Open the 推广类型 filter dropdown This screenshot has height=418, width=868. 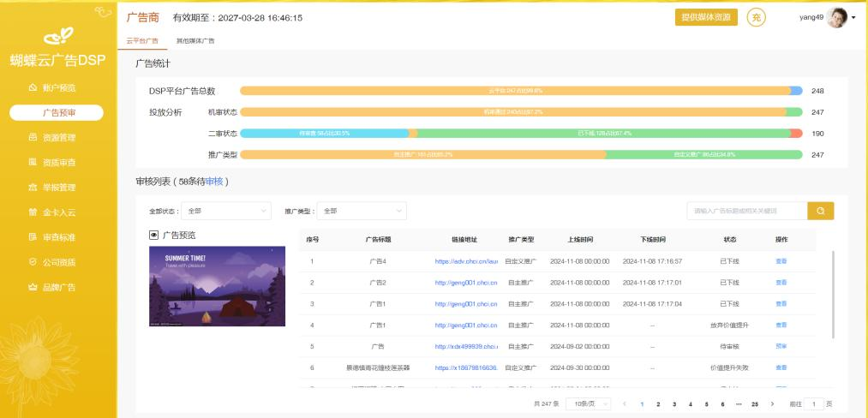pos(362,211)
